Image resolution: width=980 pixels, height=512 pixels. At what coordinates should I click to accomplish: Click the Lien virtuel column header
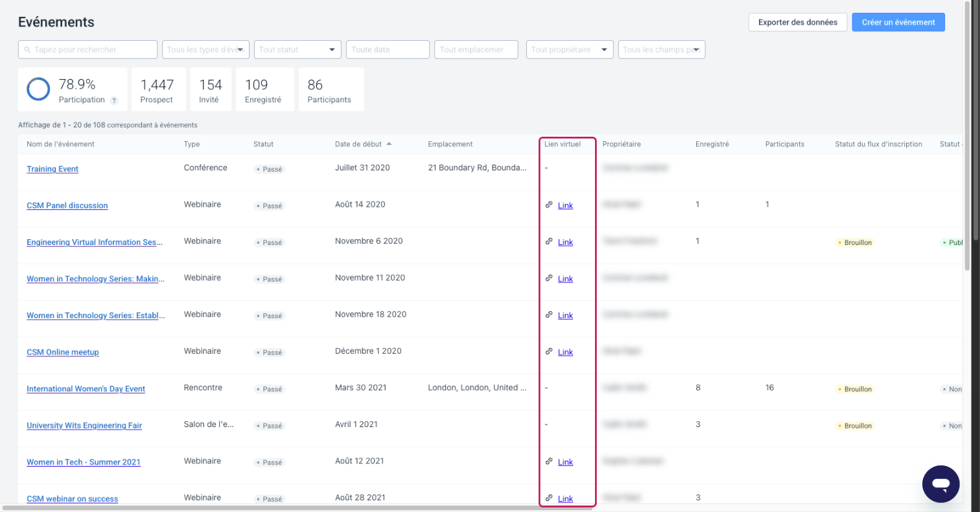[x=563, y=144]
